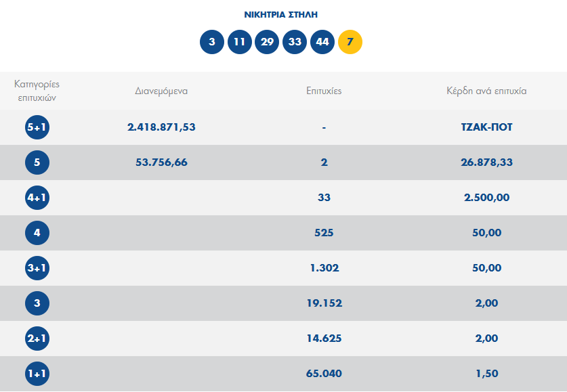Click the 3+1 category badge
This screenshot has height=392, width=567.
coord(37,268)
